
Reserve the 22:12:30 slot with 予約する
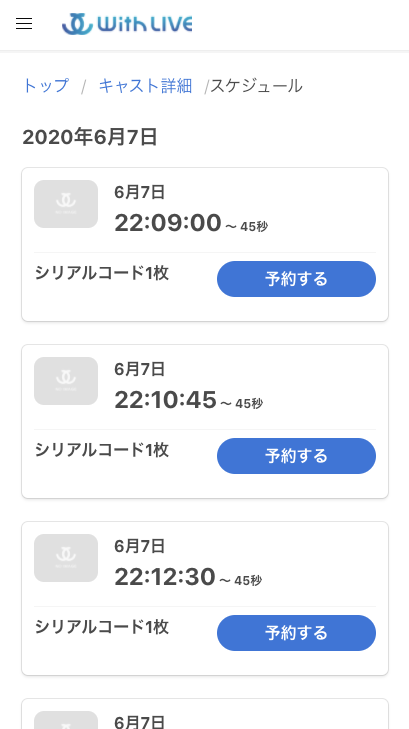pos(297,633)
